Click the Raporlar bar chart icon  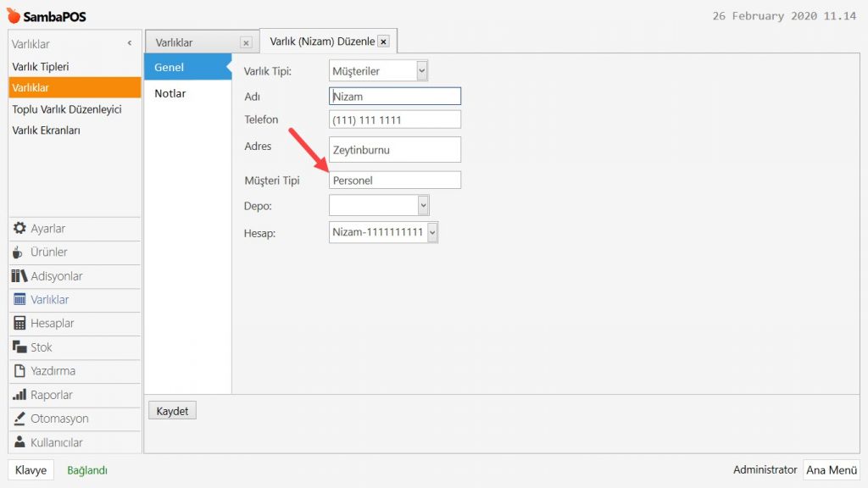[x=19, y=395]
